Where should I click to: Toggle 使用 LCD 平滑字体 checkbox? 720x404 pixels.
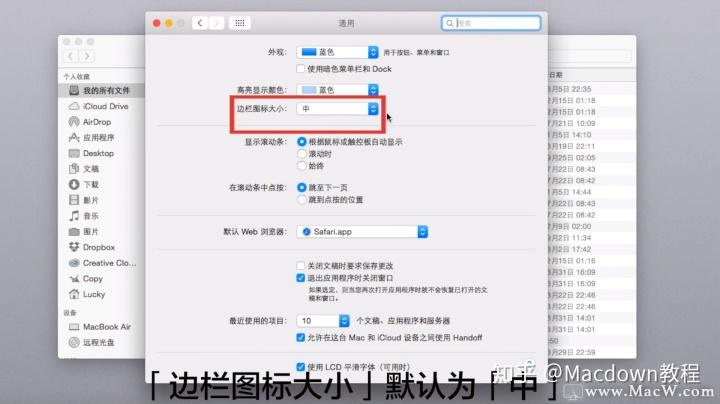[x=300, y=367]
